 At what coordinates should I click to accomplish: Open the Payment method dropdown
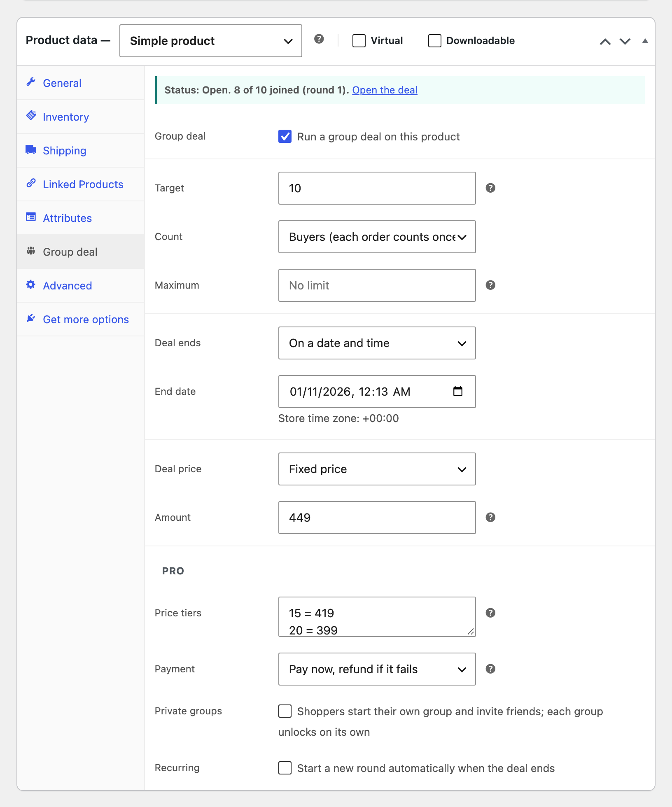(x=377, y=669)
